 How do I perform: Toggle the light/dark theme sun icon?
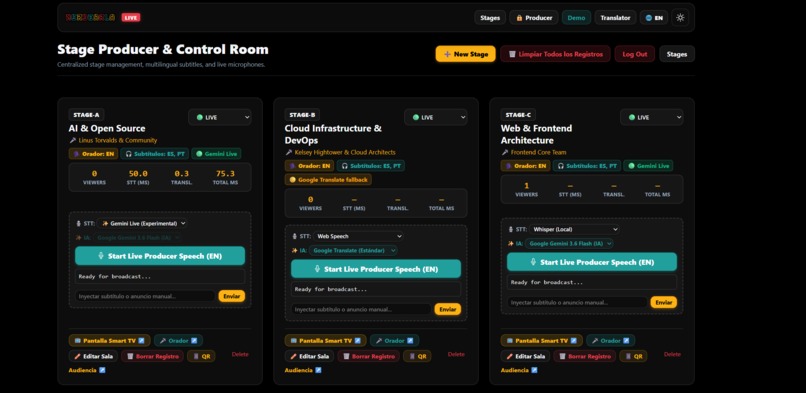(680, 17)
